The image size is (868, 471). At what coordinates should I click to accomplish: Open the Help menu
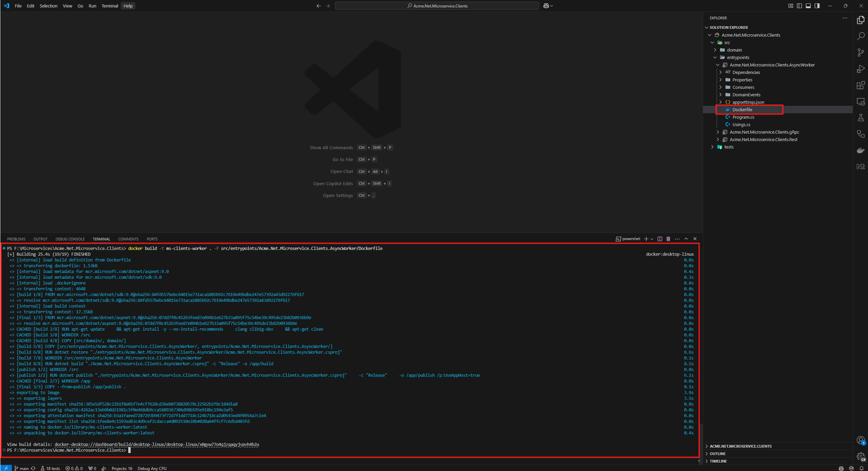coord(128,6)
